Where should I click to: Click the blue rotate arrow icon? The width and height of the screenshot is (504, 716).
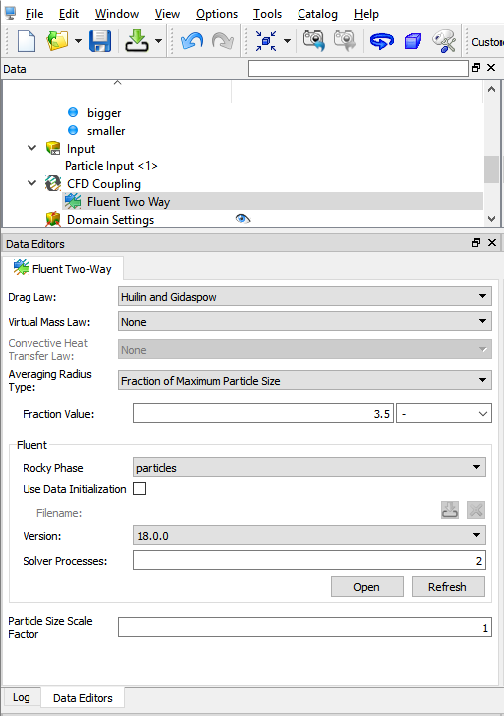click(381, 41)
